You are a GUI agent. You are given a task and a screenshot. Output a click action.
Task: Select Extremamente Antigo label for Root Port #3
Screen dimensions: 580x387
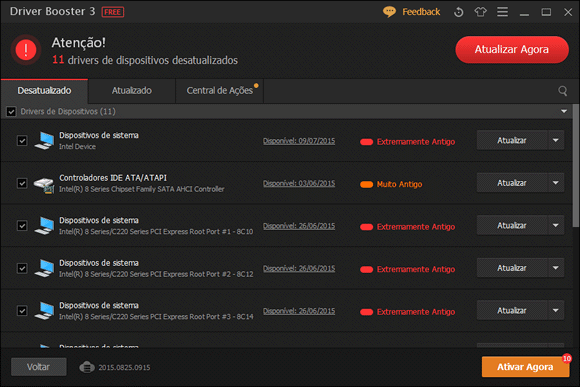(x=416, y=312)
